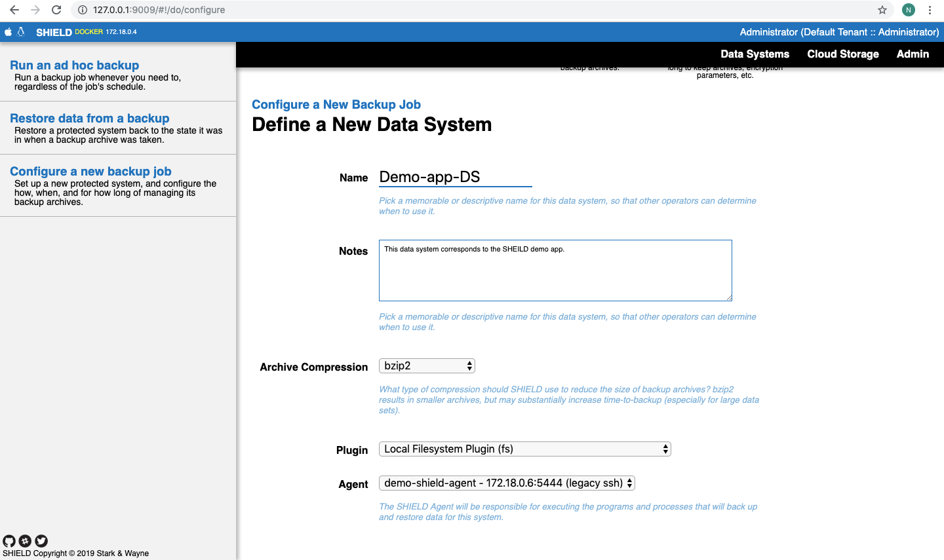Screen dimensions: 944x560
Task: Click the 'Archive Compression' field label
Action: pyautogui.click(x=314, y=367)
